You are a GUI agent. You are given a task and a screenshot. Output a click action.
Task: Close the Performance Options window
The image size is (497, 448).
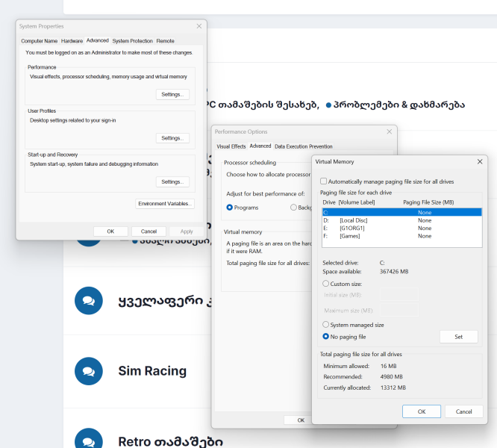point(389,131)
